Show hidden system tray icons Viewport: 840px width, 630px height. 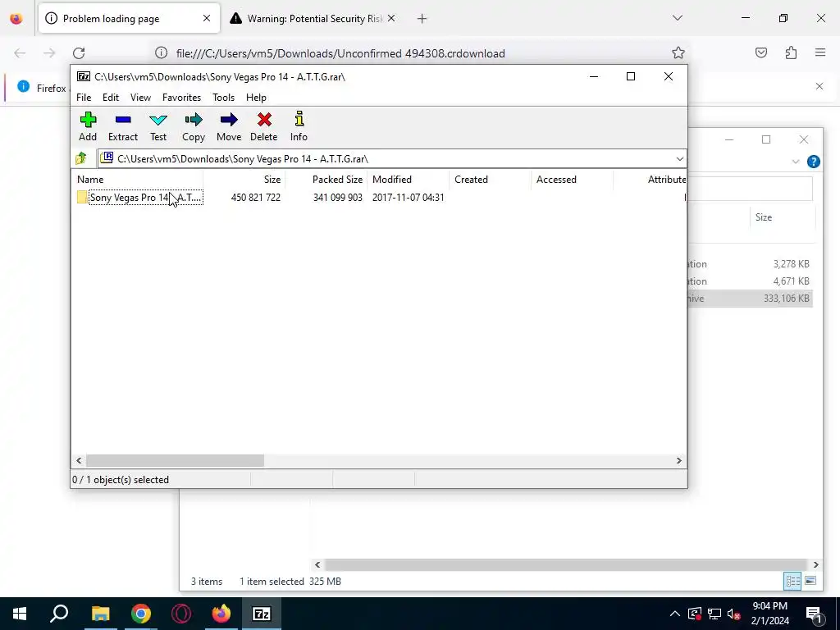675,614
